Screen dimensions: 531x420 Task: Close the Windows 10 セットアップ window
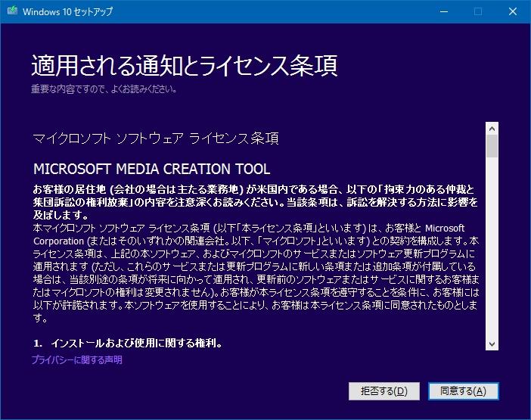(x=513, y=11)
